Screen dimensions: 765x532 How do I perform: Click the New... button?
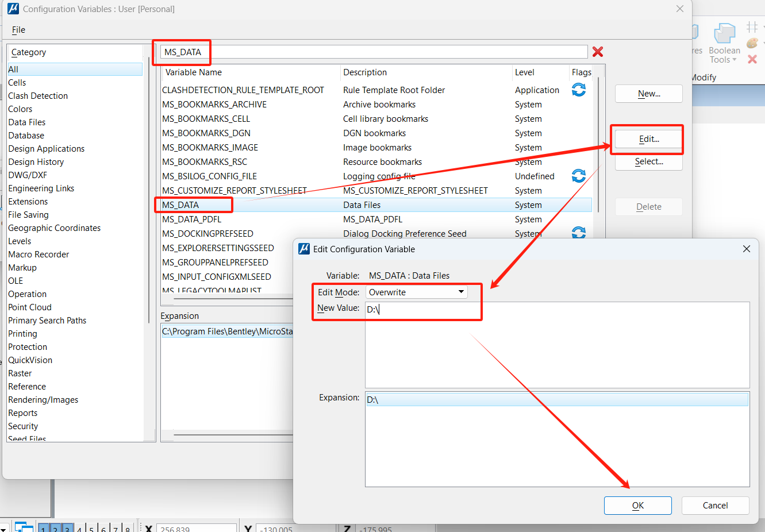[649, 94]
